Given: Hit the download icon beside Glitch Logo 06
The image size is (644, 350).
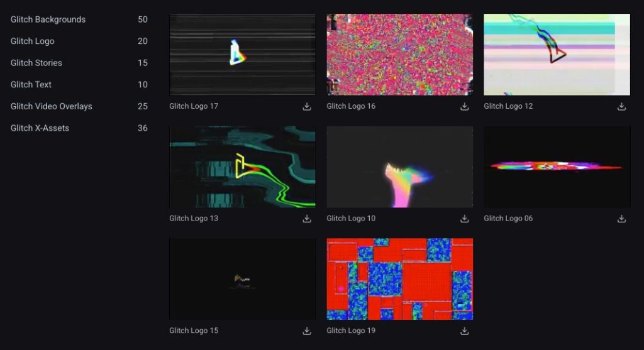Looking at the screenshot, I should click(621, 219).
